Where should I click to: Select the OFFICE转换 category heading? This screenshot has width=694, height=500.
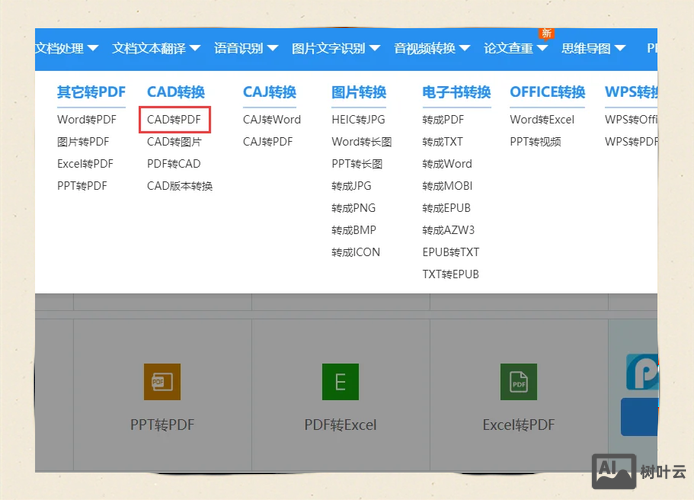pyautogui.click(x=547, y=92)
